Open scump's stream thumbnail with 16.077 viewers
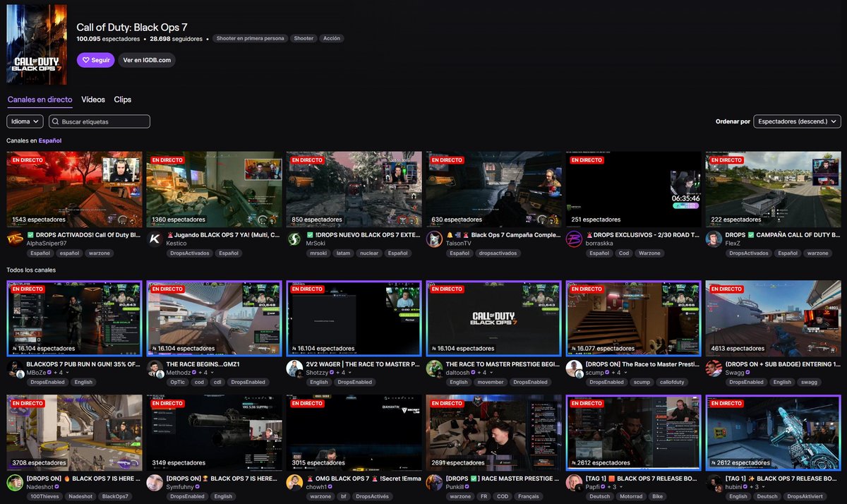Screen dimensions: 847x504 633,318
